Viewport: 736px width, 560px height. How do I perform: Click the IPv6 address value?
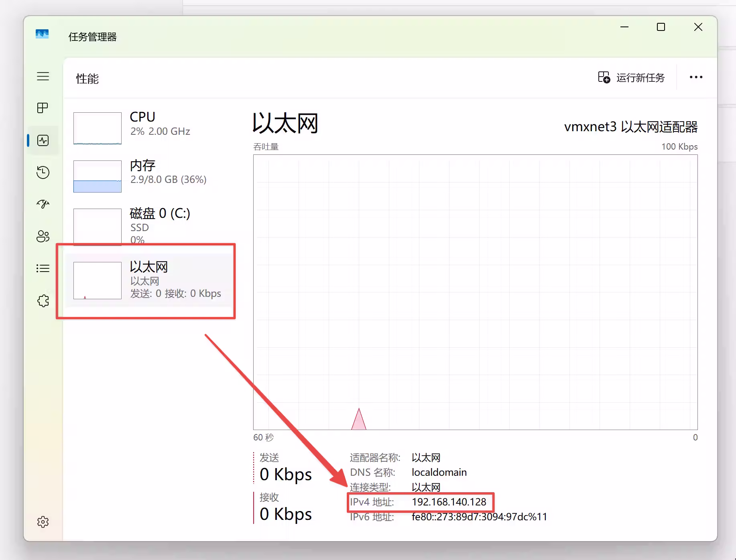(x=479, y=517)
